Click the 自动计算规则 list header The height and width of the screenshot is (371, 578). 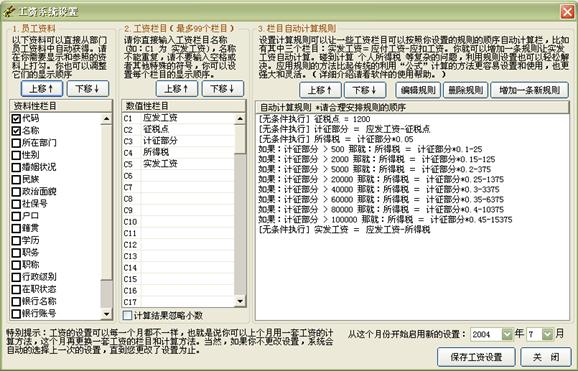tap(412, 108)
